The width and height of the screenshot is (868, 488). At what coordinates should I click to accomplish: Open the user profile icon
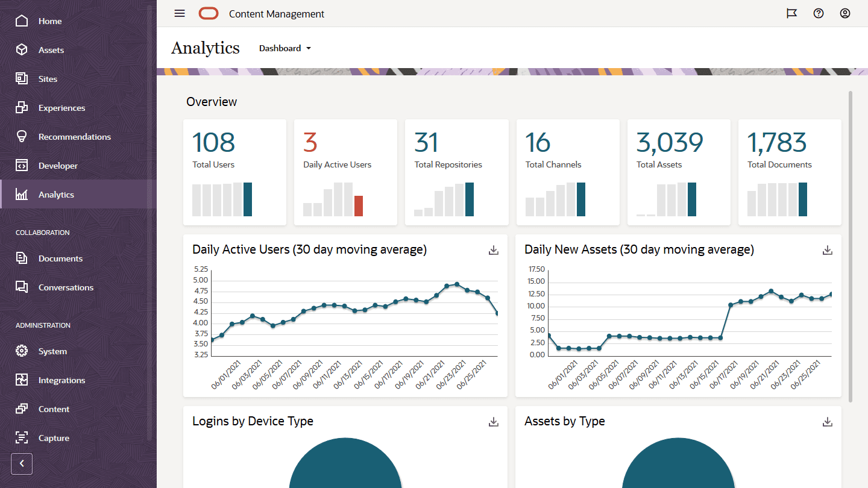point(845,13)
